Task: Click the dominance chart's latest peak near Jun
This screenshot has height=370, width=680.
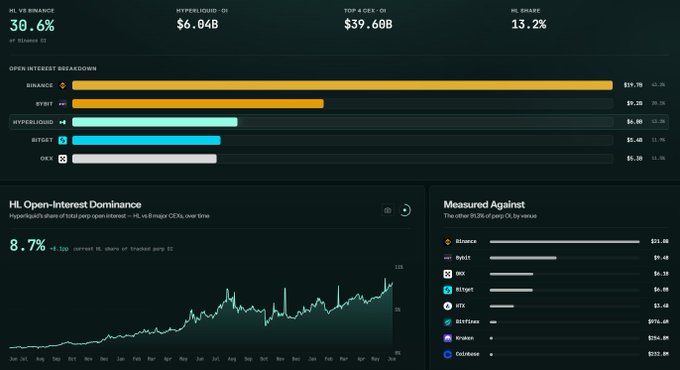Action: (x=385, y=279)
